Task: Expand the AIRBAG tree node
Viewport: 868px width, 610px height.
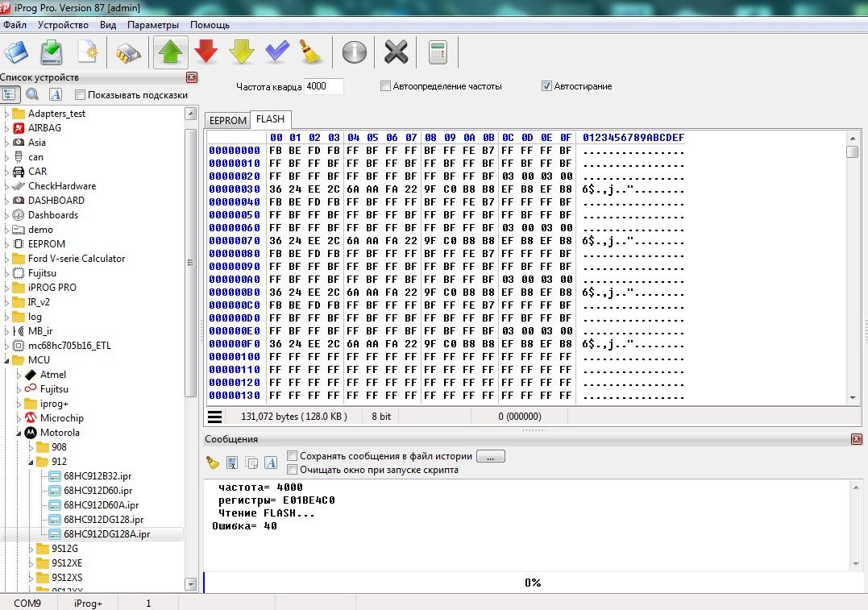Action: [x=6, y=128]
